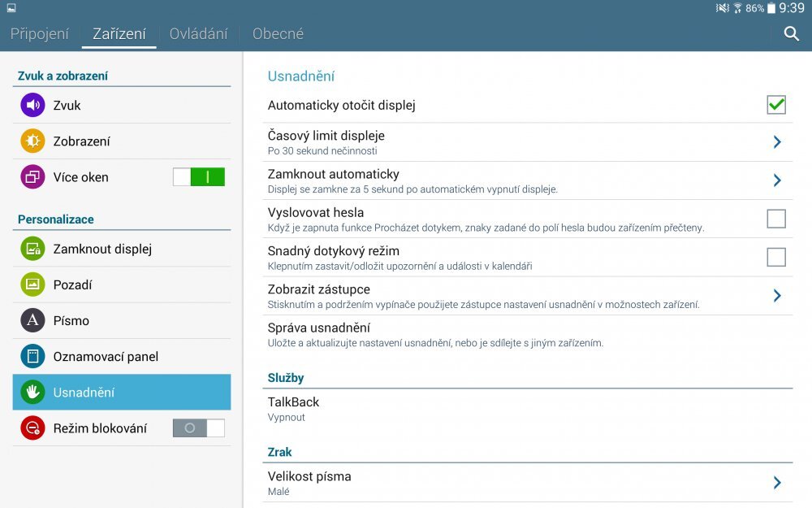Open Zamknout automaticky arrow
Screen dimensions: 812x508
pos(776,180)
